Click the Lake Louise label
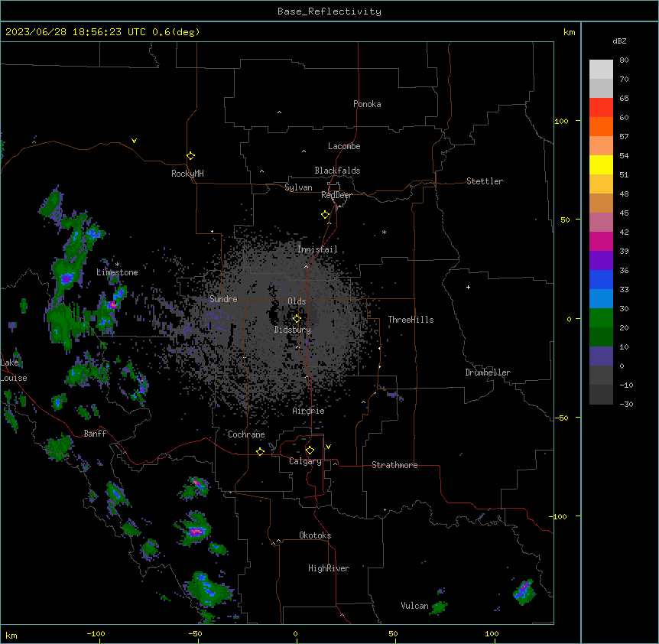Screen dimensions: 659x644 pyautogui.click(x=12, y=370)
